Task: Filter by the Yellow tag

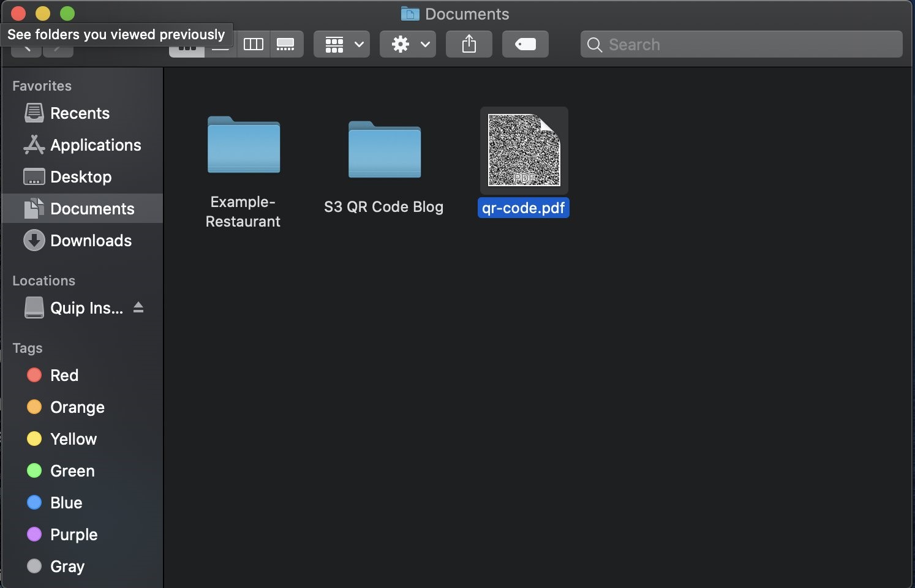Action: (82, 439)
